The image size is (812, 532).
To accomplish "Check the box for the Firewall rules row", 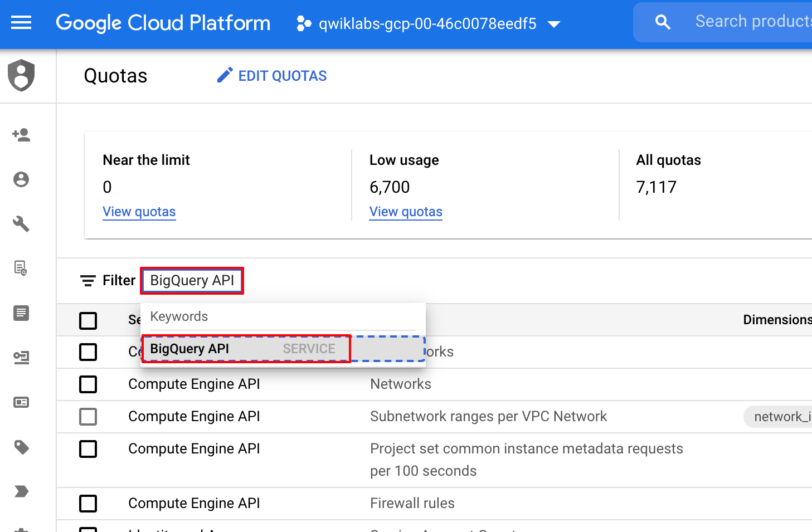I will tap(88, 504).
